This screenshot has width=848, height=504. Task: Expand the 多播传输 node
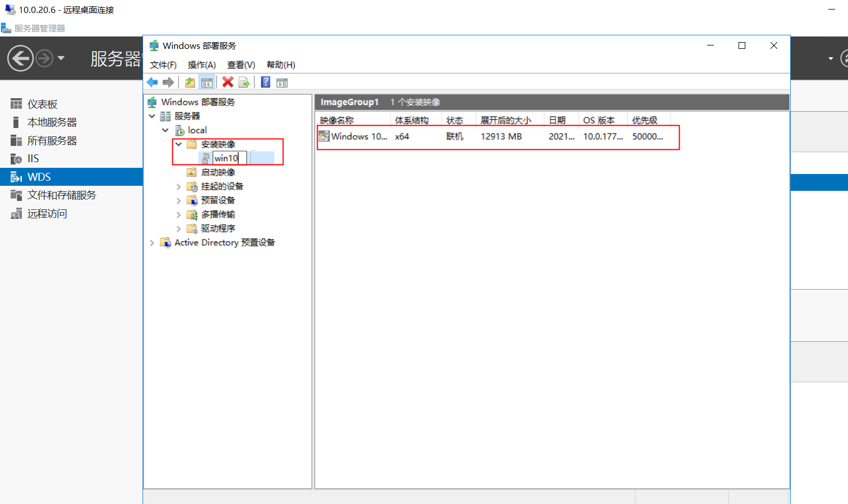tap(179, 214)
